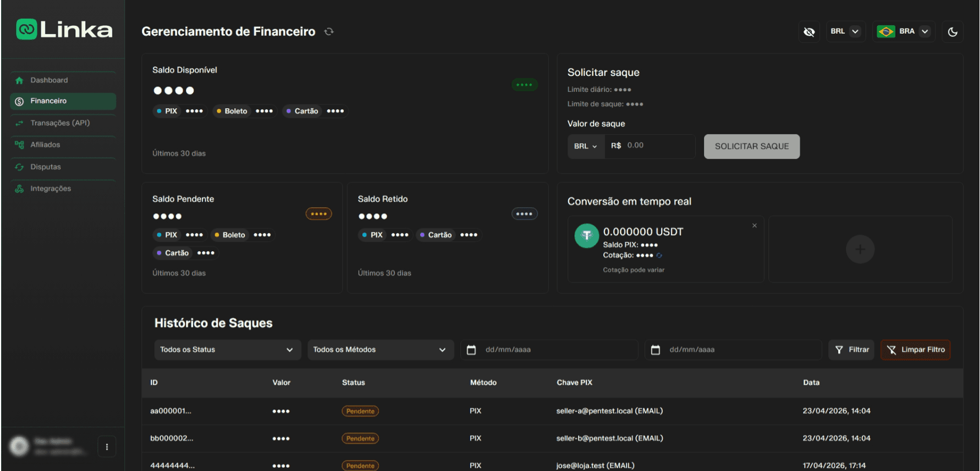Click Boleto chip in Saldo Pendente
The height and width of the screenshot is (471, 980).
pos(243,235)
